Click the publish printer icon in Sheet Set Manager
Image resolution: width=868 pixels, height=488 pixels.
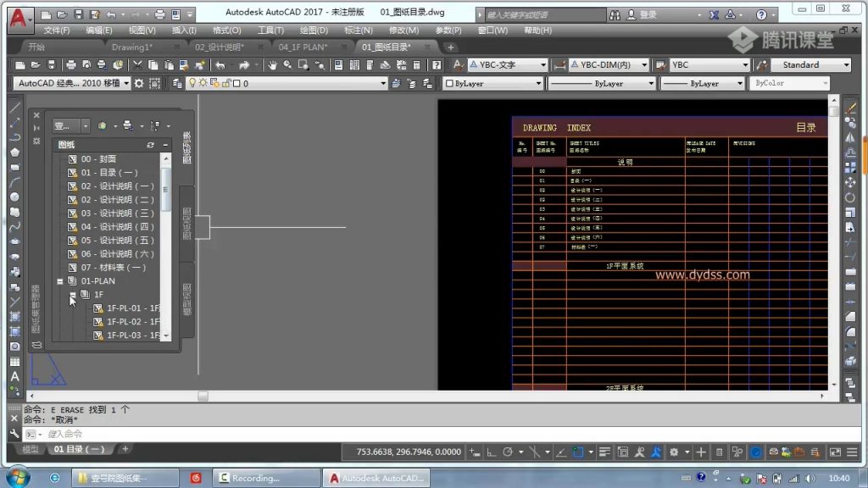click(128, 125)
